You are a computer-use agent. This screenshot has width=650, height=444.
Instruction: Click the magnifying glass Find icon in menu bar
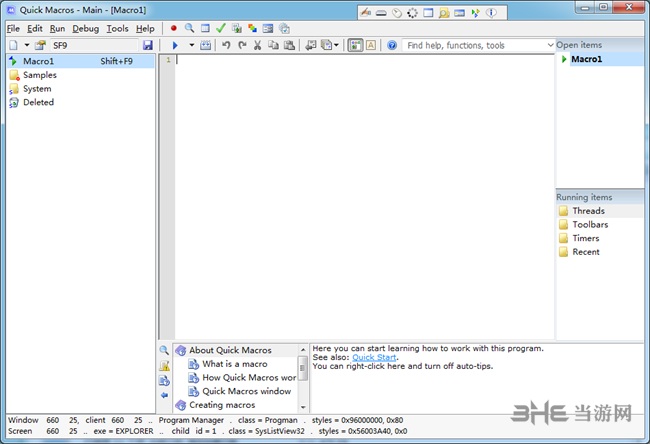188,28
